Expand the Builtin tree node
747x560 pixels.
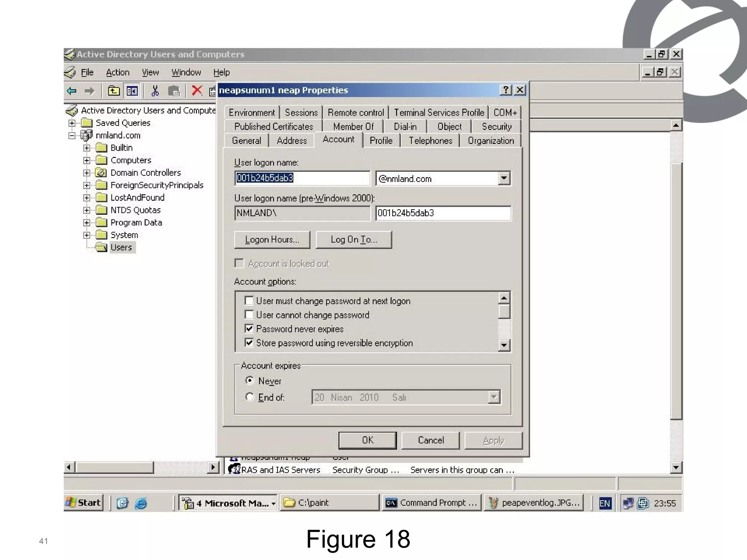point(86,148)
